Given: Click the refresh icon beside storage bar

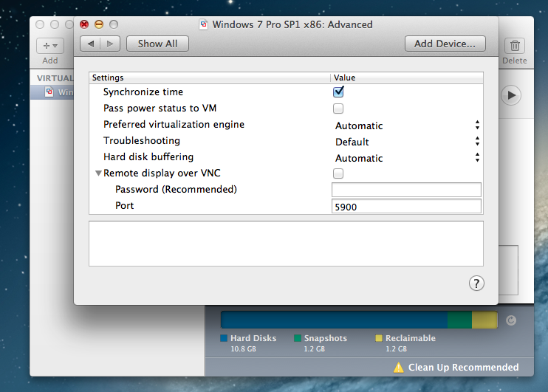Looking at the screenshot, I should [512, 320].
